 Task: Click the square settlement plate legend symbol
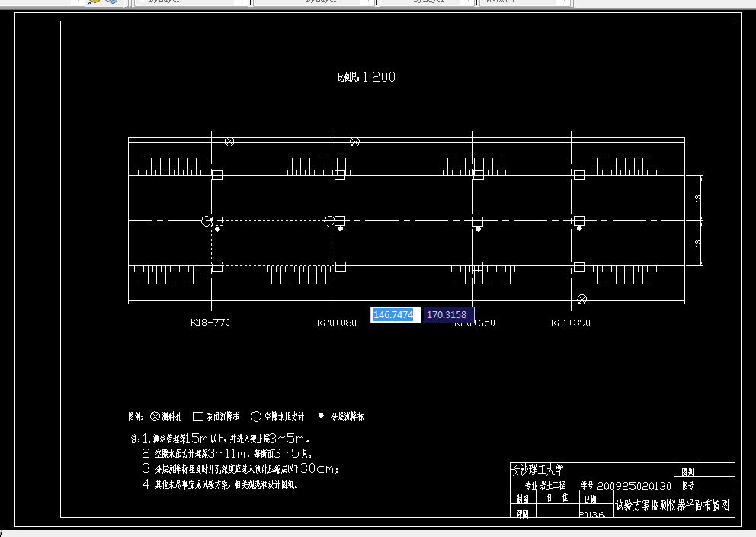[x=197, y=416]
